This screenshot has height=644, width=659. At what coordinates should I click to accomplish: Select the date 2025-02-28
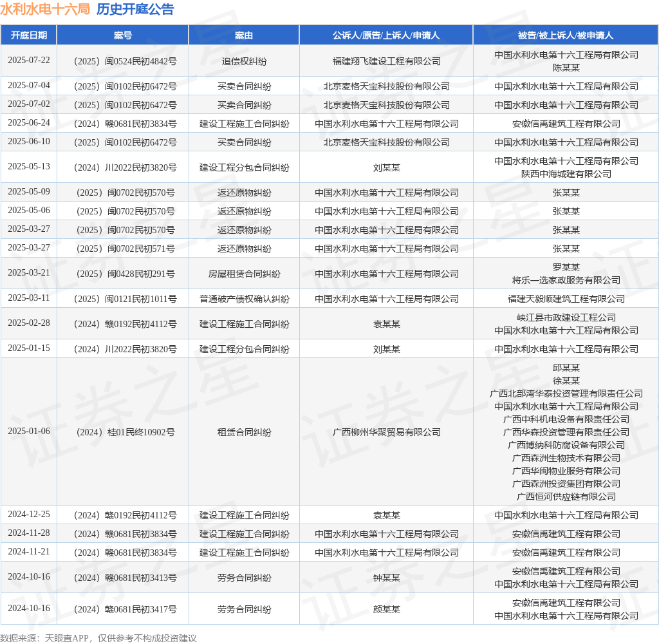click(29, 323)
